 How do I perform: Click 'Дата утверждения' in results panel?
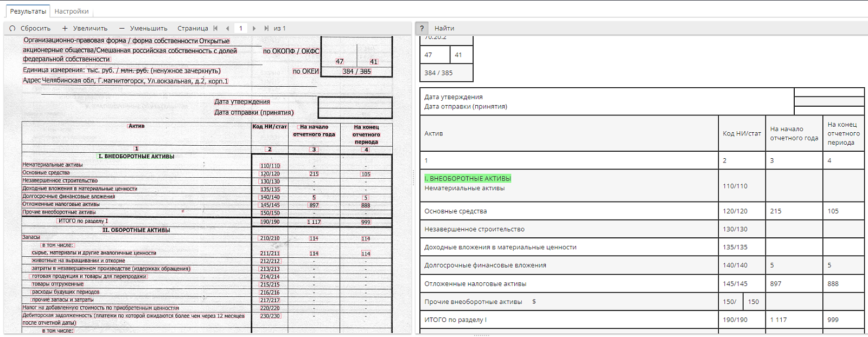point(454,97)
